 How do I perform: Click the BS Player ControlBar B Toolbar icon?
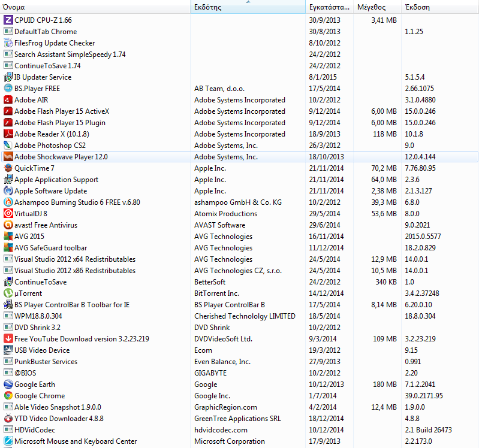click(x=8, y=305)
